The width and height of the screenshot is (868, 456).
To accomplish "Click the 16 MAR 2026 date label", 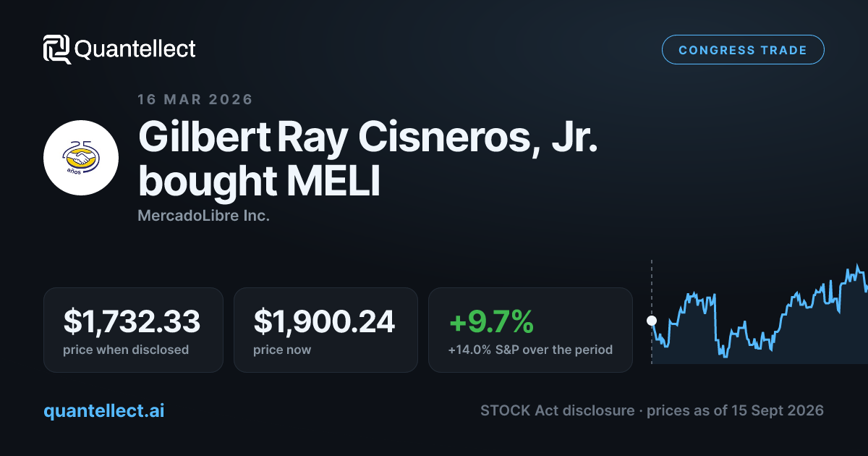I will (195, 99).
